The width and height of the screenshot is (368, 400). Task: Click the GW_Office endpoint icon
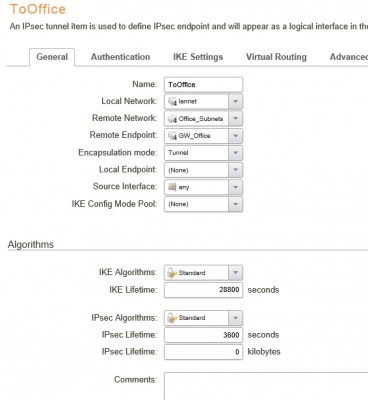172,136
